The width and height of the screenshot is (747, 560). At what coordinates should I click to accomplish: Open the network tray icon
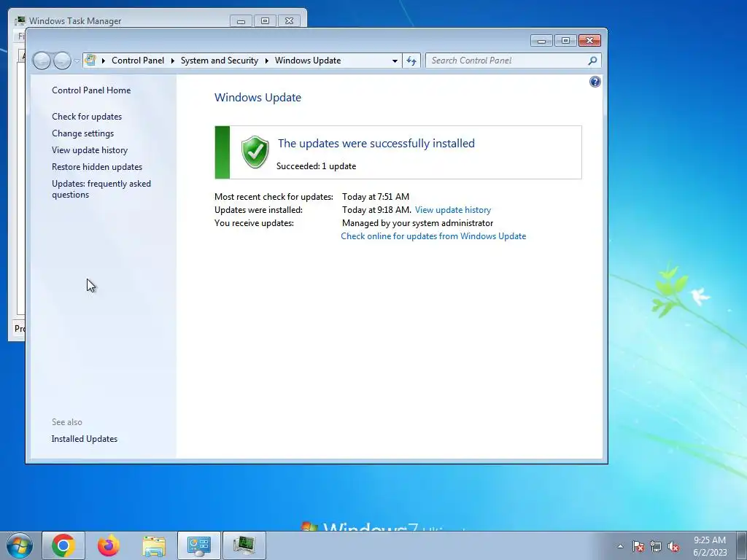click(x=656, y=546)
